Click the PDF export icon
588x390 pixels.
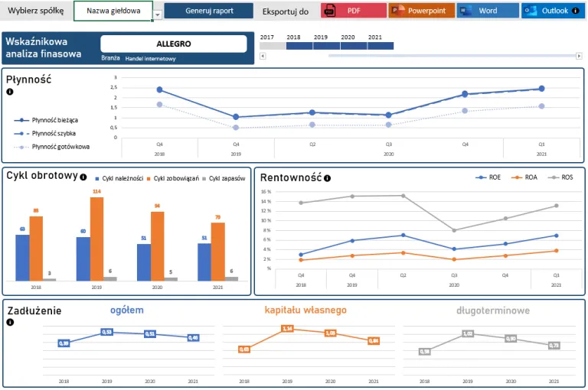329,11
